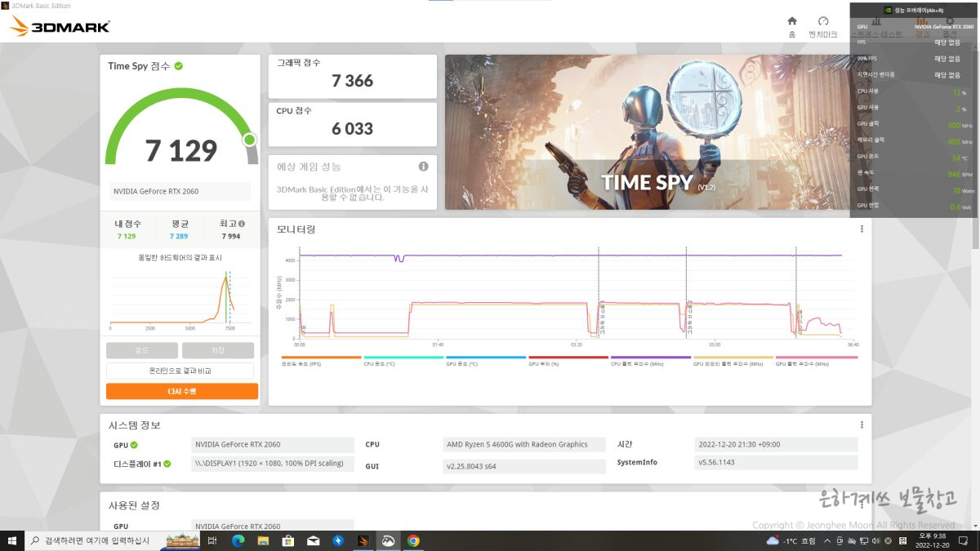Select the 그래픽 점수 value 7 366
Image resolution: width=980 pixels, height=551 pixels.
pos(352,81)
